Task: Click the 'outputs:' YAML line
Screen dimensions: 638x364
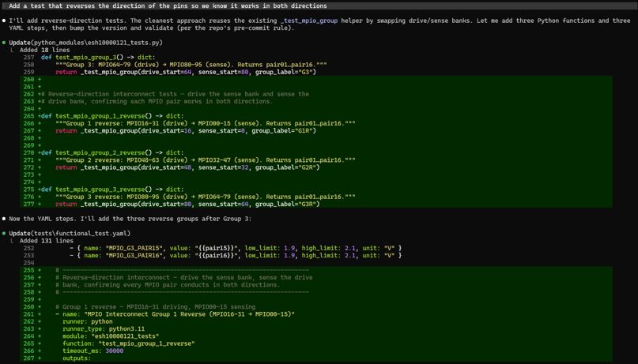Action: click(77, 358)
